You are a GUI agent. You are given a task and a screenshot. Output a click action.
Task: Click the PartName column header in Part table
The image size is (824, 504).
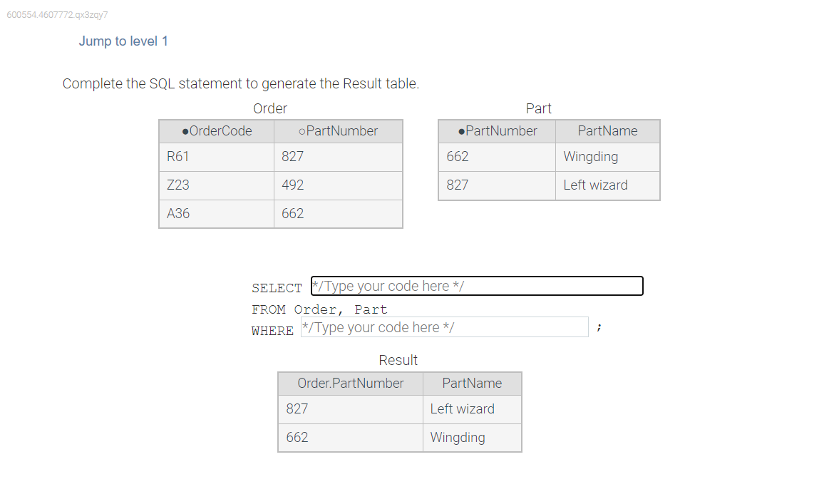[x=607, y=130]
